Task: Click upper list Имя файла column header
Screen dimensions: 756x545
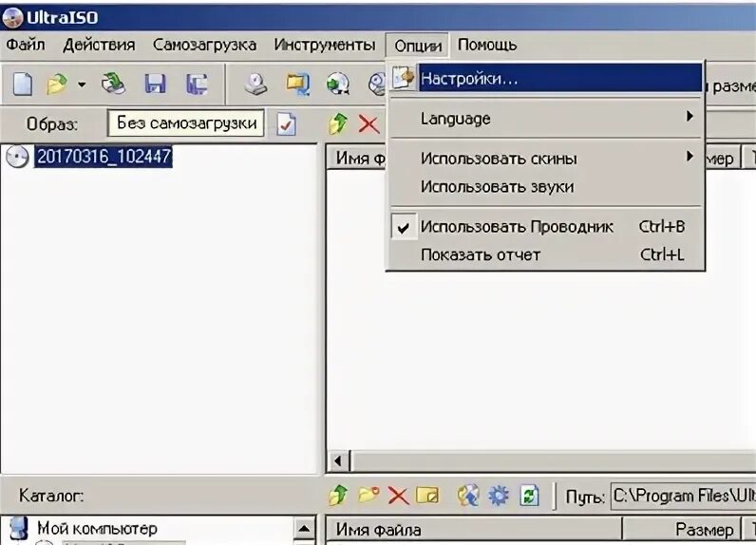Action: pos(357,158)
